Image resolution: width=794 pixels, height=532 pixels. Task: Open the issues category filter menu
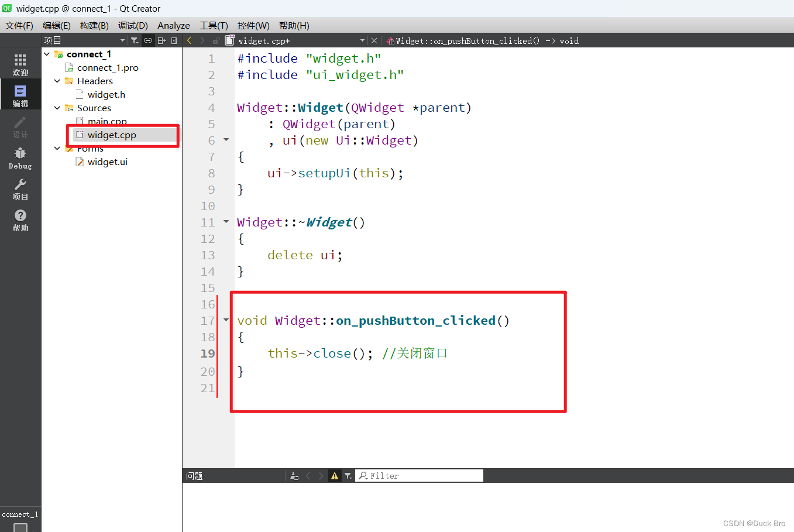348,476
